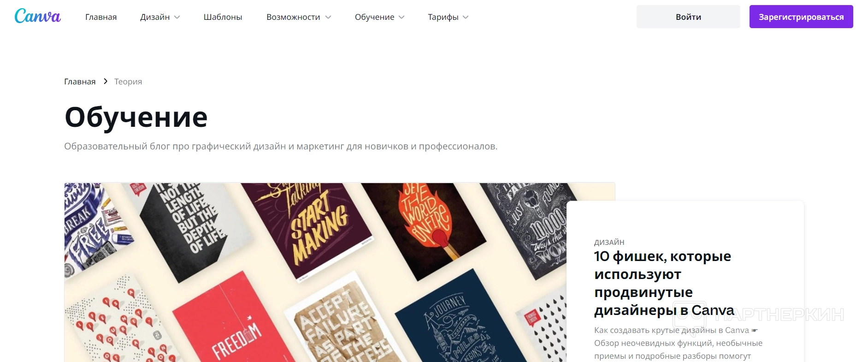
Task: Click the Зарегистрироваться button
Action: pyautogui.click(x=801, y=17)
